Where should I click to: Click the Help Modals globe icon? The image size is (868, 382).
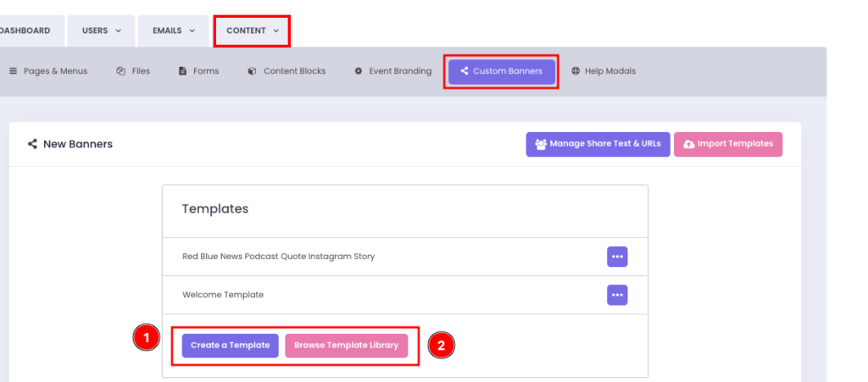576,71
